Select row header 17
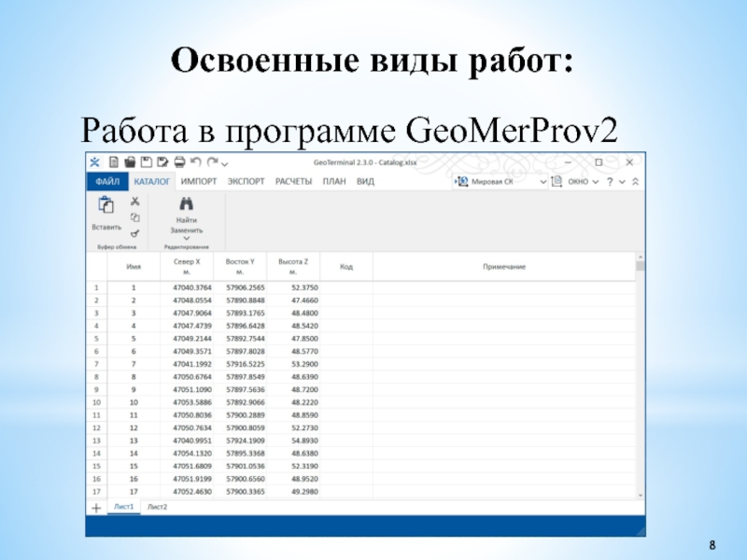This screenshot has width=747, height=560. (x=97, y=492)
